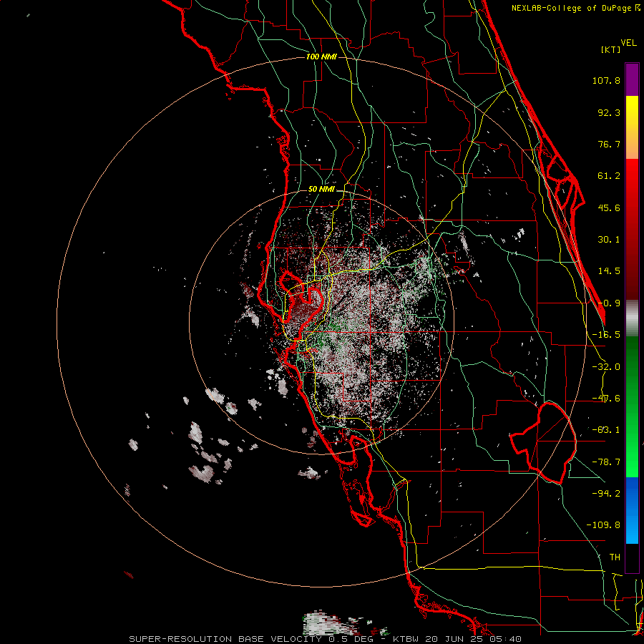Click the 100 NMI range ring label
Image resolution: width=644 pixels, height=644 pixels.
pos(321,57)
